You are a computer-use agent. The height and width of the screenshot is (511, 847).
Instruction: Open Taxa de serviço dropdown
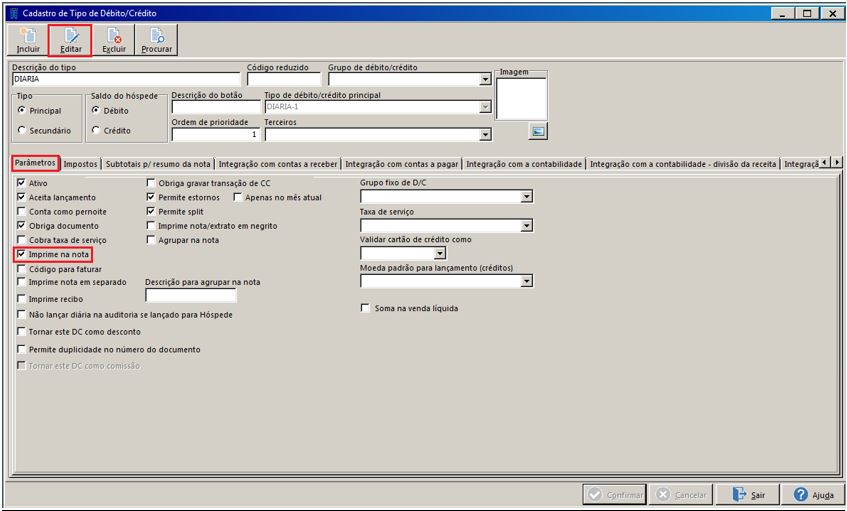pyautogui.click(x=527, y=225)
